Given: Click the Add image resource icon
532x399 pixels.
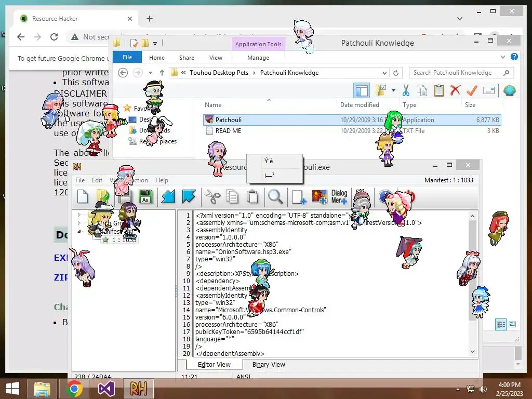Looking at the screenshot, I should (x=320, y=197).
